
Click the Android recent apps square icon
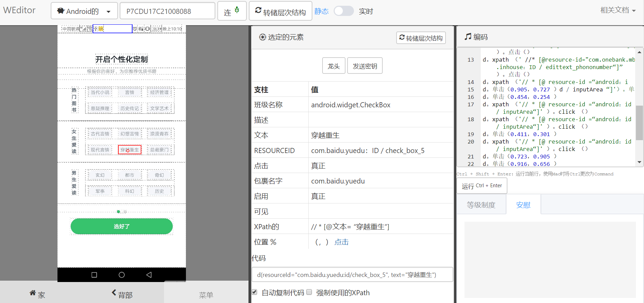(94, 275)
